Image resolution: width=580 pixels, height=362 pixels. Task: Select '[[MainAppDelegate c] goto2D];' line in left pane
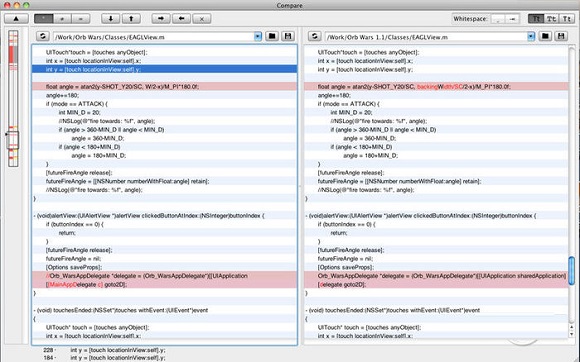click(x=165, y=284)
